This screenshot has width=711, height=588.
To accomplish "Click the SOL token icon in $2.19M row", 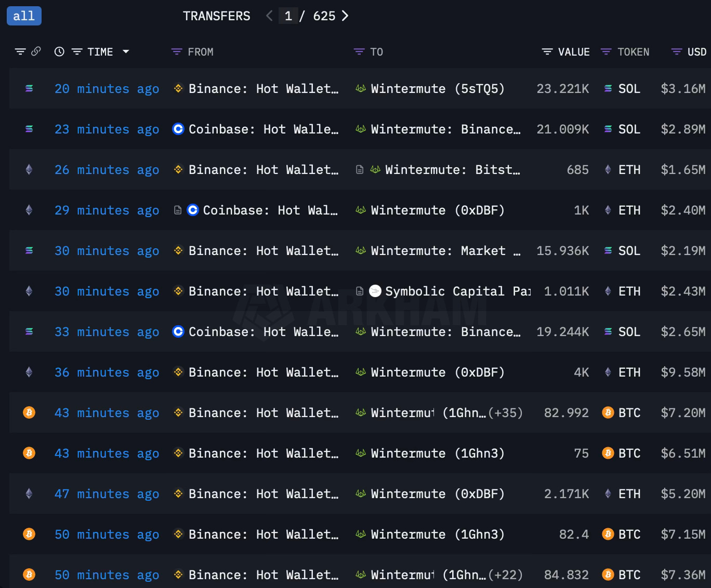I will [608, 251].
